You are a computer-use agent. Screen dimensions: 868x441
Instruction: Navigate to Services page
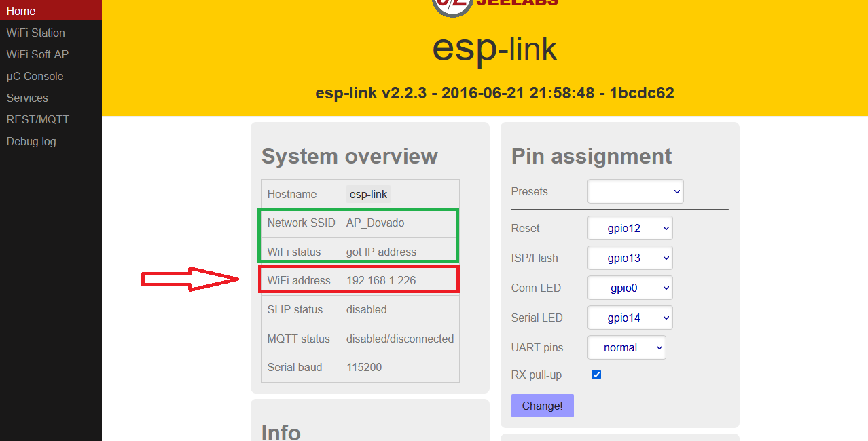tap(51, 98)
